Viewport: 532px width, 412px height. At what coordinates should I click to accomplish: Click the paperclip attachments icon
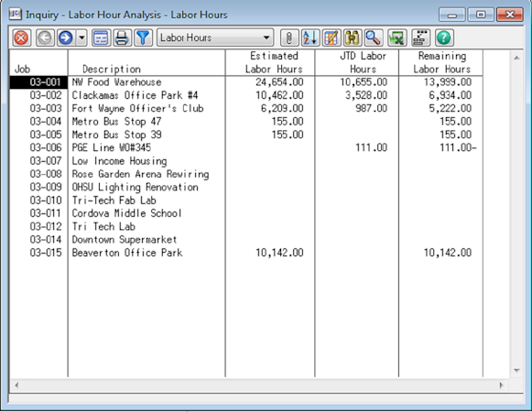[289, 38]
